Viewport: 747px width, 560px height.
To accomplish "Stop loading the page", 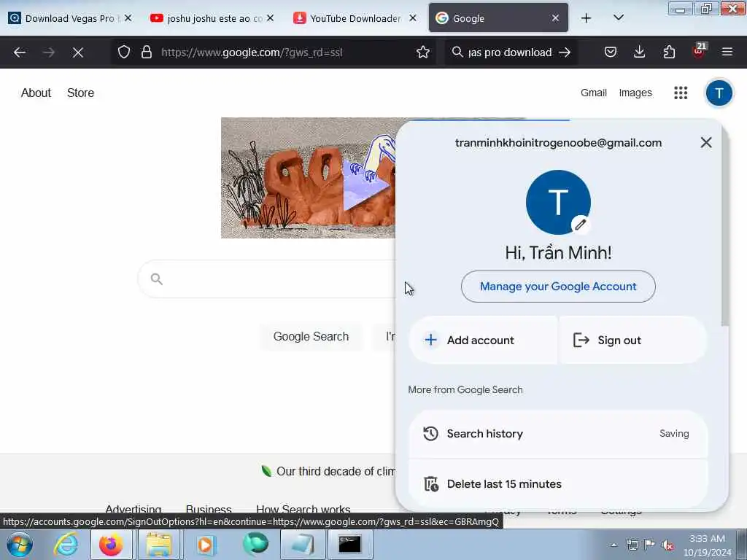I will 78,52.
